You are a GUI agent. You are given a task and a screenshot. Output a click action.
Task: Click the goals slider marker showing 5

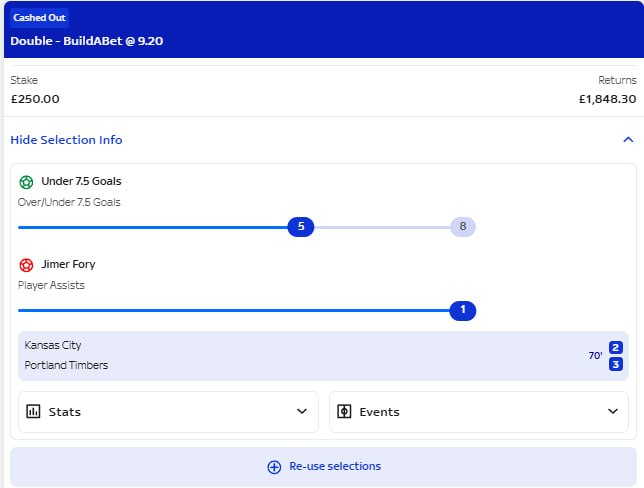[x=301, y=227]
